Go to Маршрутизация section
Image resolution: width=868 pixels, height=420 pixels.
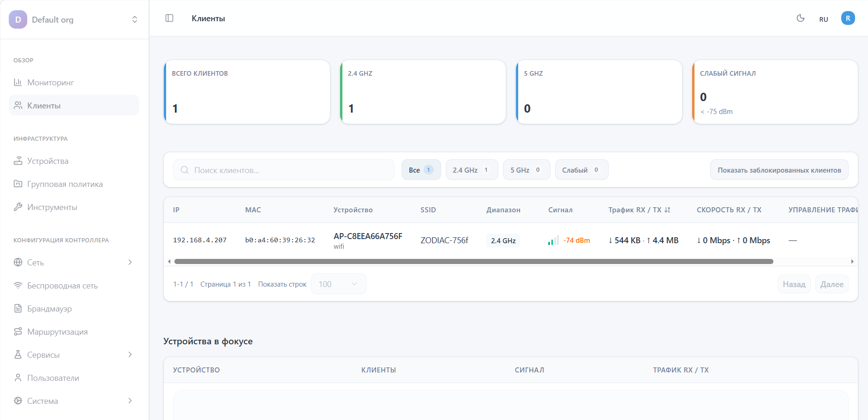tap(57, 332)
